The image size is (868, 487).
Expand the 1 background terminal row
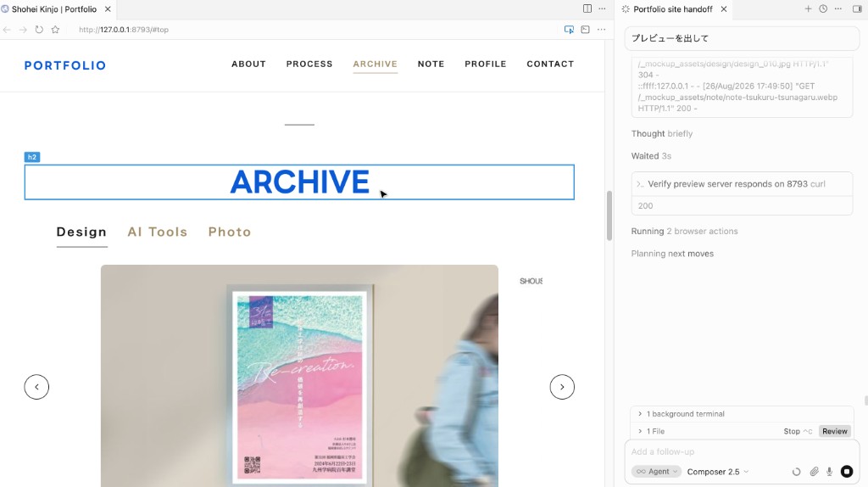click(x=742, y=414)
